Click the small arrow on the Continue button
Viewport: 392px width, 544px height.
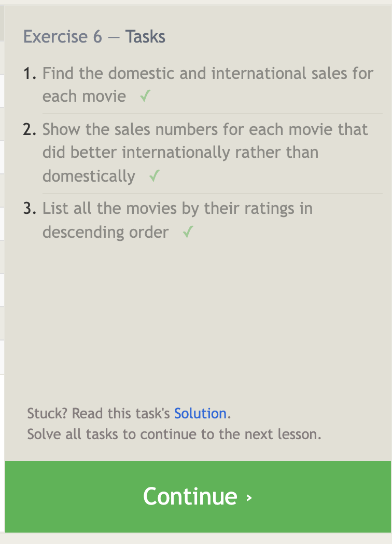click(x=249, y=497)
